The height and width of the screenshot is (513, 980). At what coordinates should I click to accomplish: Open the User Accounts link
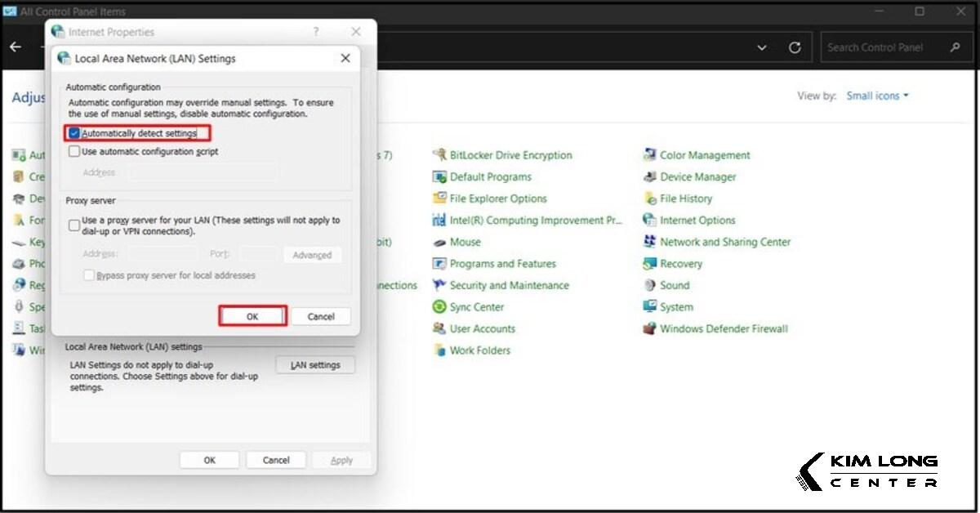[482, 329]
